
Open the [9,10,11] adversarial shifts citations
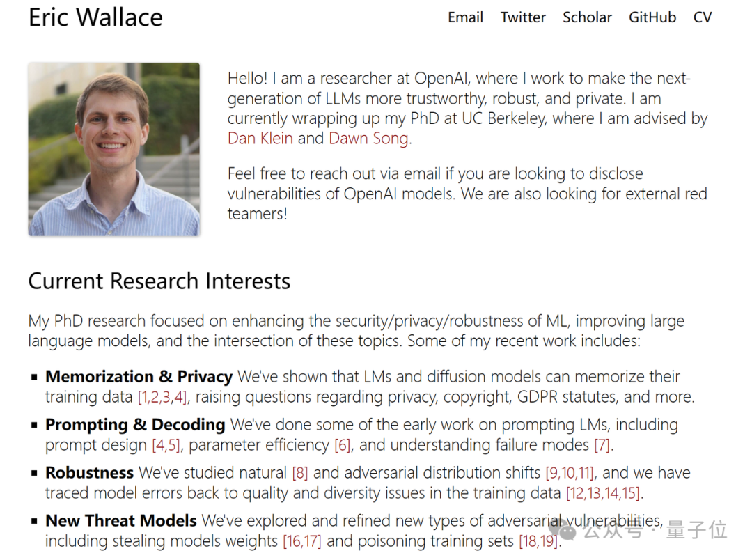click(x=570, y=473)
